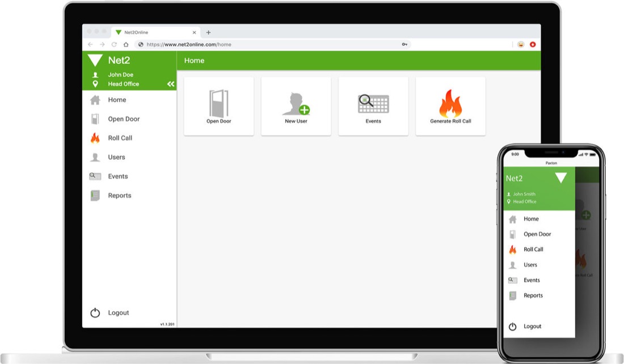Tap the Head Office label on phone
Viewport: 624px width, 364px height.
525,202
